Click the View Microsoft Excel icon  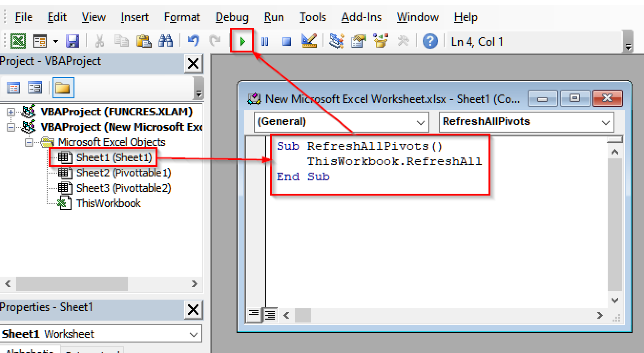pos(18,41)
